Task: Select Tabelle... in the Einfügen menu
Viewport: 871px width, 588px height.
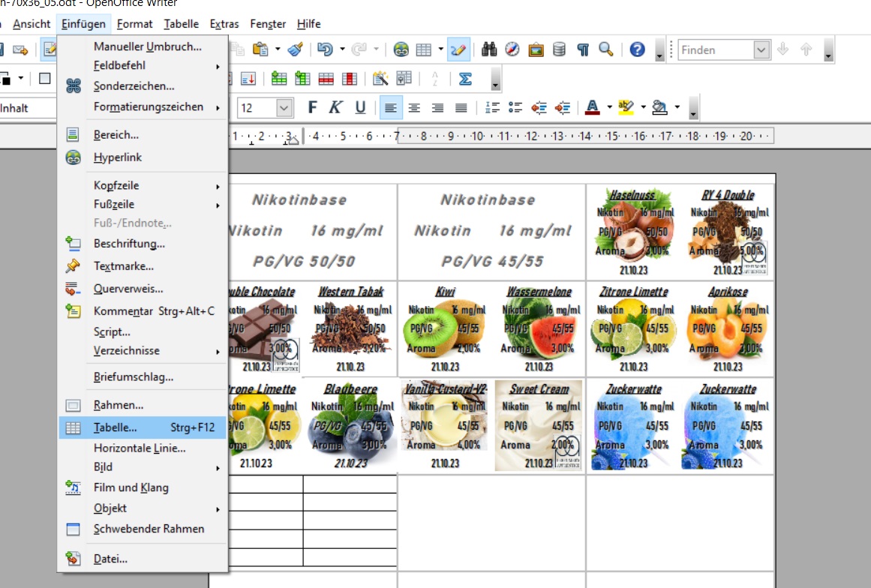Action: (x=115, y=427)
